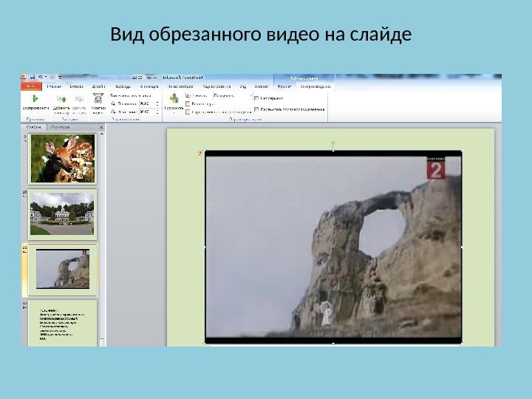Viewport: 532px width, 399px height.
Task: Toggle the Play full screen checkbox
Action: coord(188,103)
